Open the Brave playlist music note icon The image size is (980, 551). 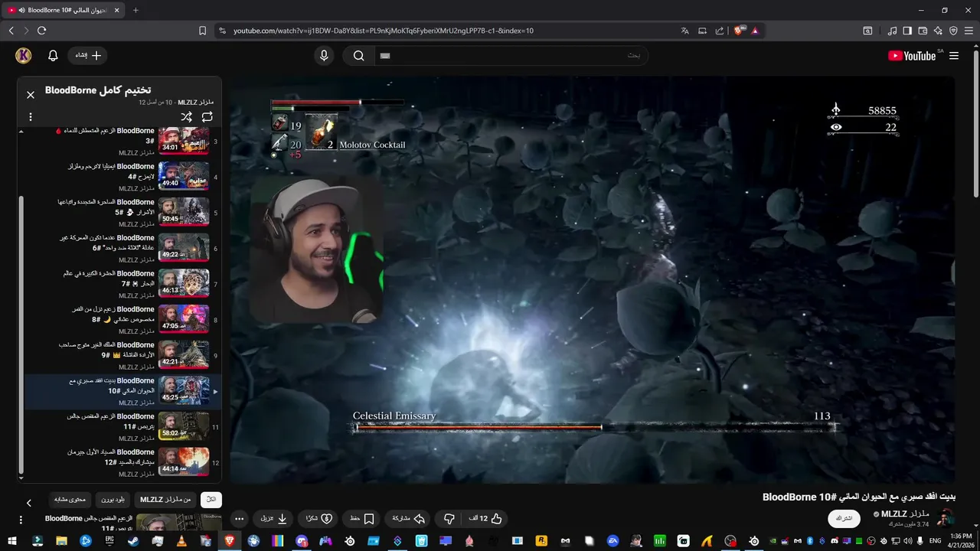(x=892, y=31)
